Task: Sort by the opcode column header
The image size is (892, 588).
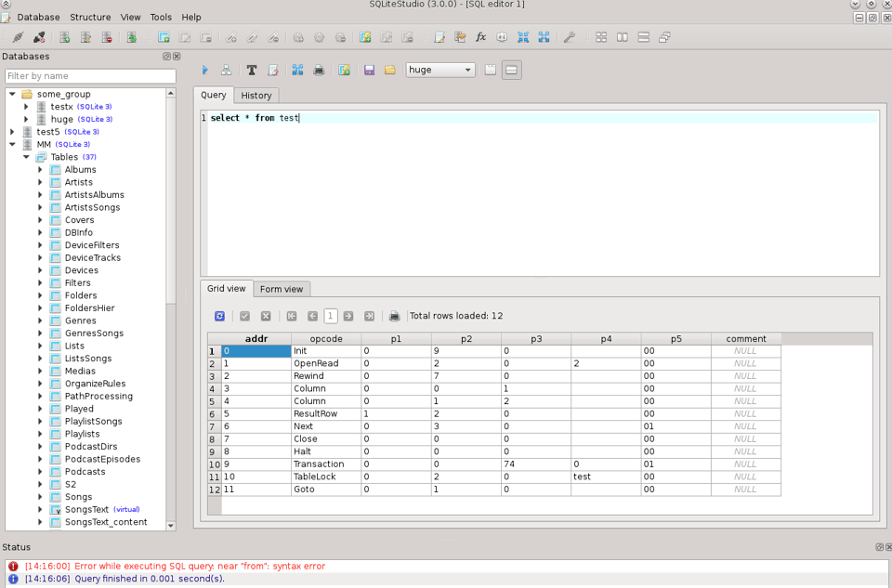Action: click(326, 339)
